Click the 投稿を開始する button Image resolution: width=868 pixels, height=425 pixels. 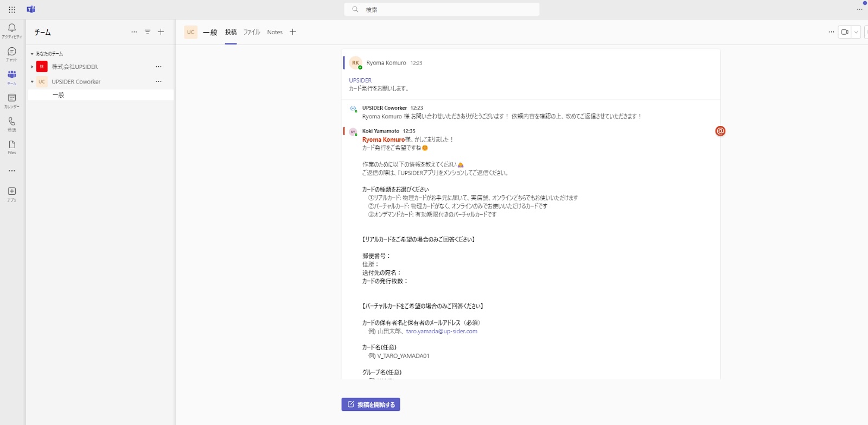coord(371,404)
